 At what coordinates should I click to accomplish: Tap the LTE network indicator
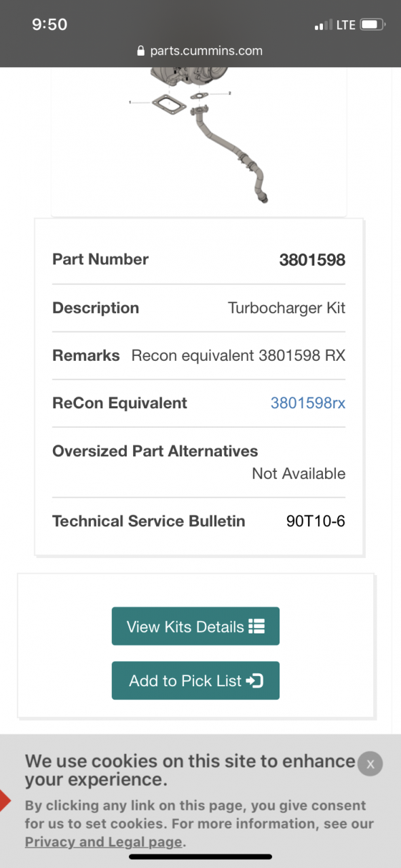[x=346, y=25]
